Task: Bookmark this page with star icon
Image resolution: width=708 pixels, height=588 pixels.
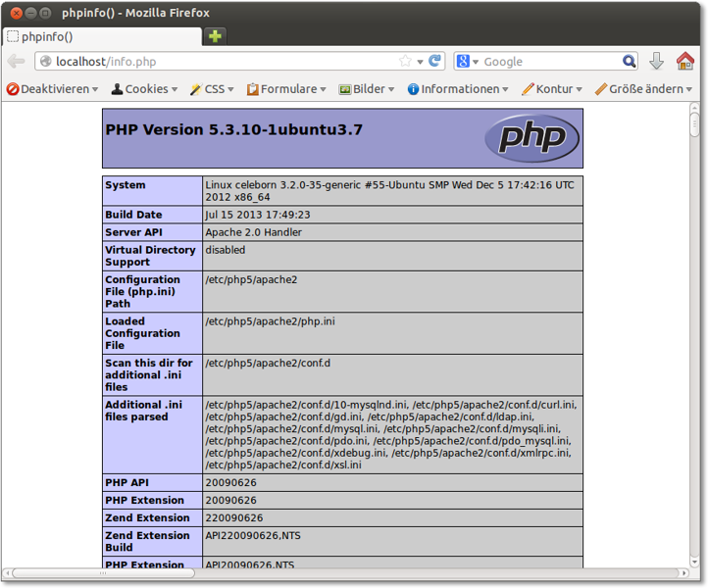Action: (x=405, y=62)
